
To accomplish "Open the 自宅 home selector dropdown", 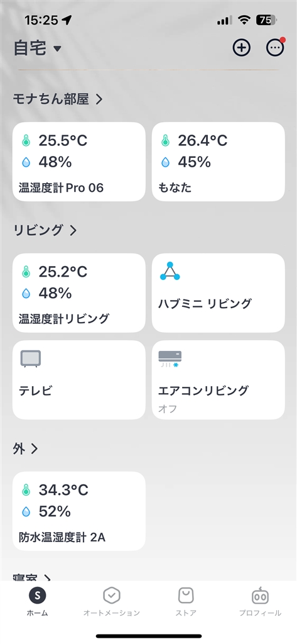I will pos(37,48).
